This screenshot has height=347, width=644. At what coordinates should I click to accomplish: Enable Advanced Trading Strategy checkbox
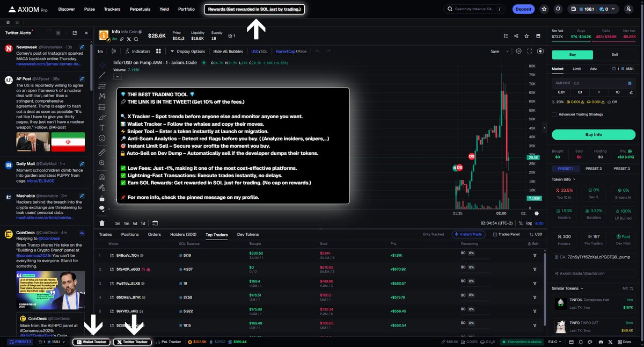[554, 114]
